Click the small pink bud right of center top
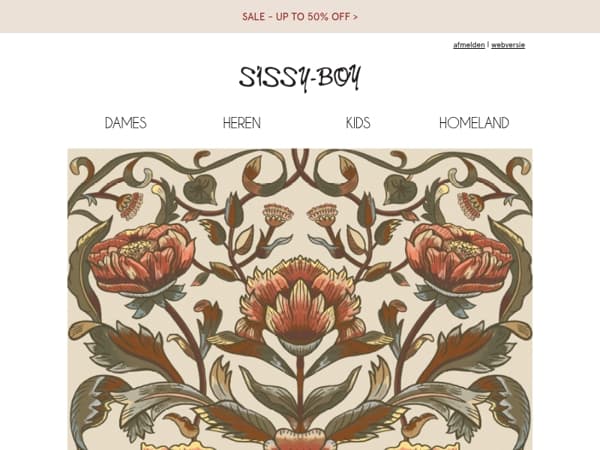600x450 pixels. [x=322, y=214]
